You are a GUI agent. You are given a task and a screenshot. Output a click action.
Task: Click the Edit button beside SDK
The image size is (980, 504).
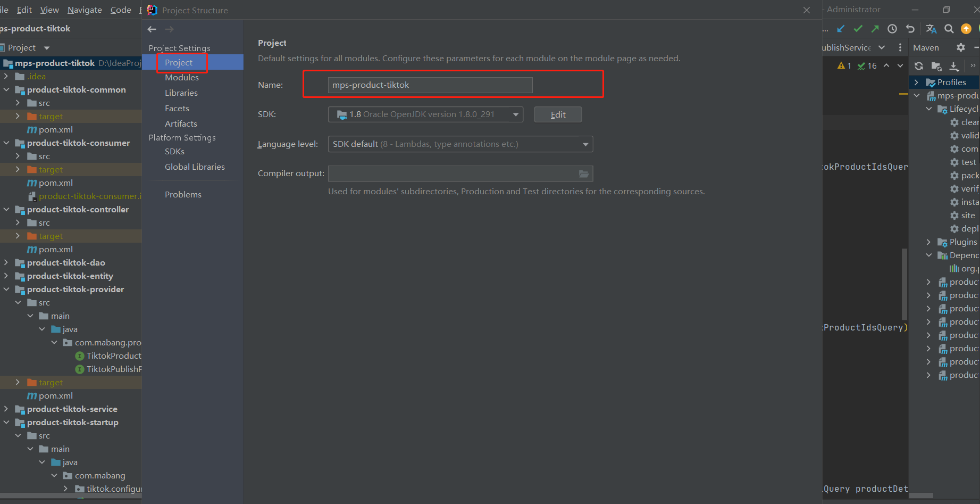coord(558,114)
